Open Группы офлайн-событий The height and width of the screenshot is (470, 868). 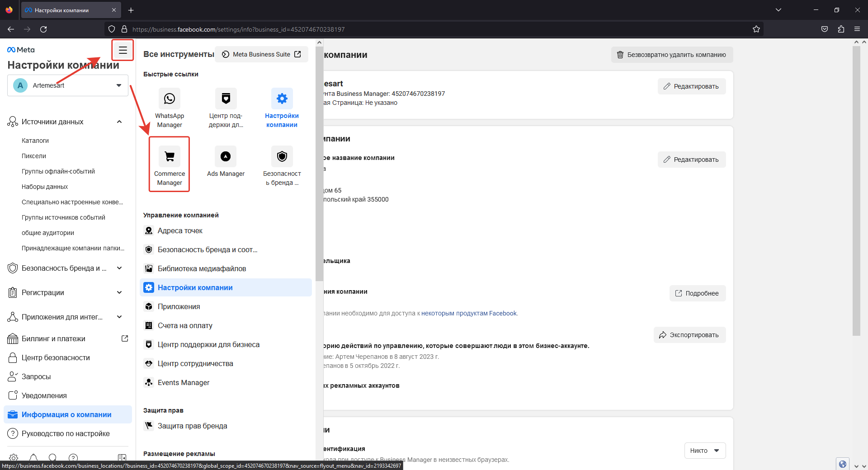pos(58,171)
